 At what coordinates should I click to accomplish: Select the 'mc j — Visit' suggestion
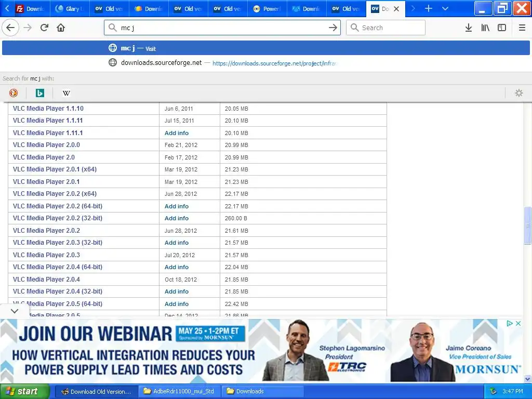[265, 48]
